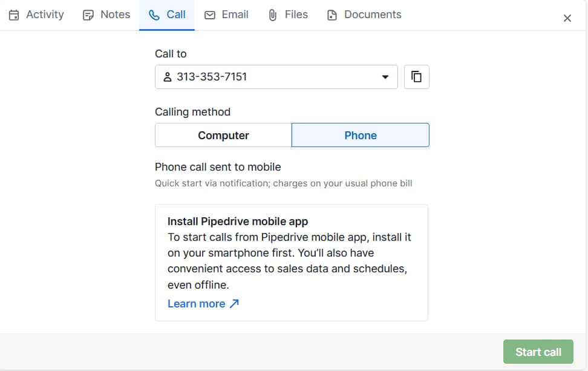Select Phone as the calling method
This screenshot has width=588, height=371.
361,136
